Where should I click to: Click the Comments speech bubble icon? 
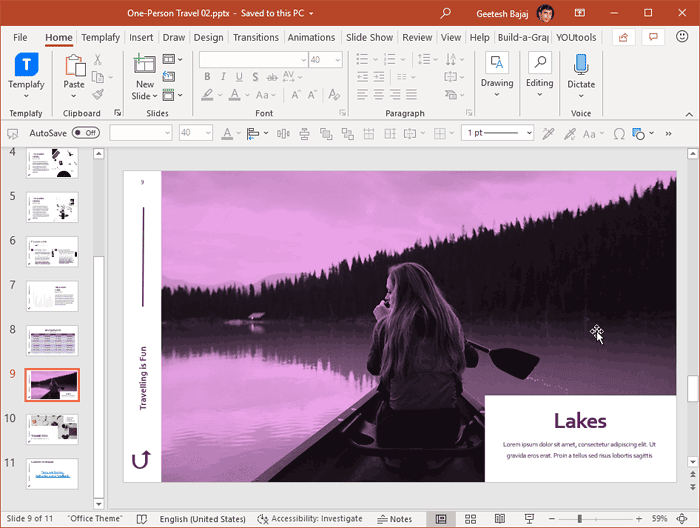click(653, 37)
